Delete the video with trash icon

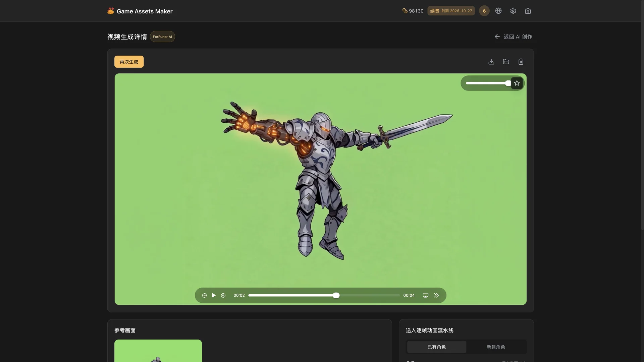click(521, 62)
